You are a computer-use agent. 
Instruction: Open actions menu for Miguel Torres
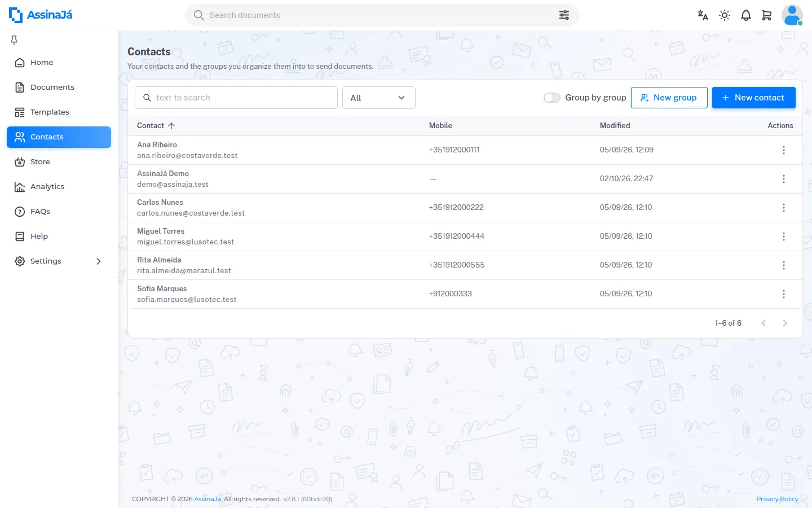coord(783,237)
